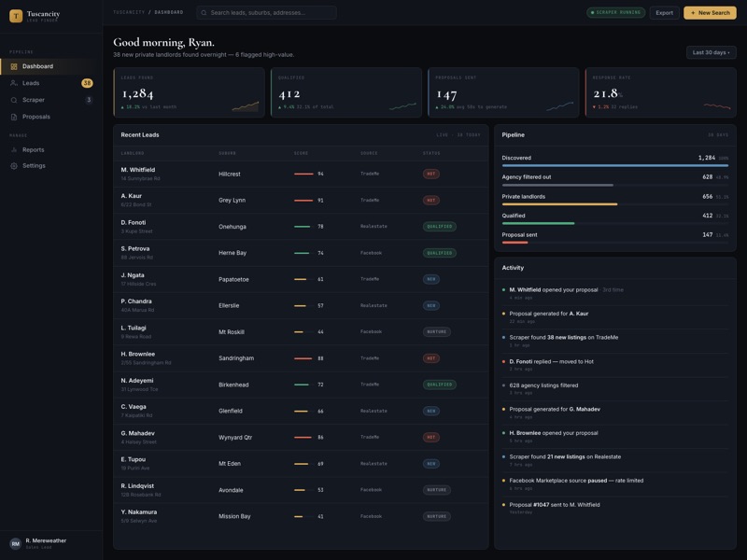The image size is (747, 560).
Task: Click the HOT status tag for M. Whitfield
Action: pyautogui.click(x=431, y=174)
